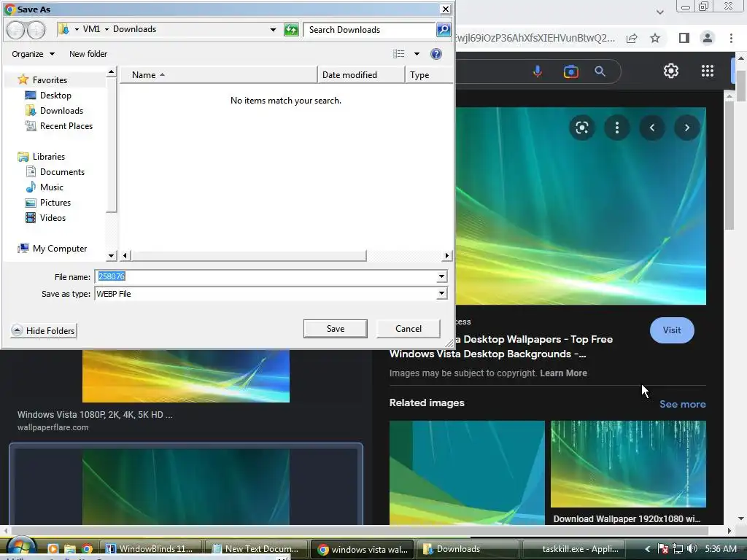Open Pictures library
Screen dimensions: 747x560
click(55, 203)
